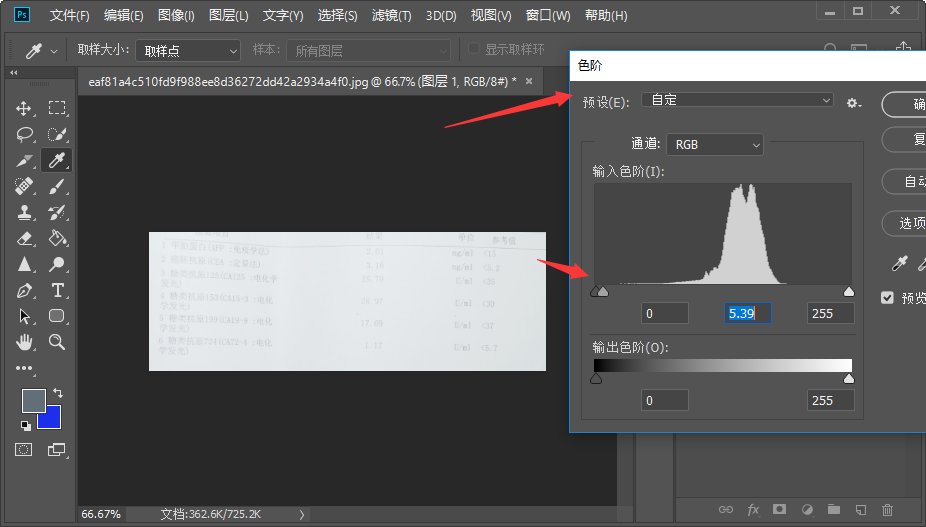Create a new layer icon
This screenshot has height=527, width=926.
coord(861,510)
